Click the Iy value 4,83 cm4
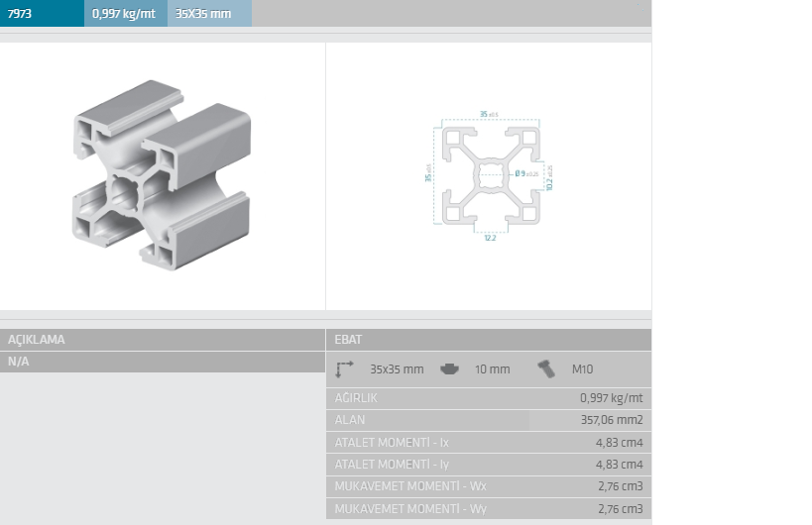The image size is (812, 525). pyautogui.click(x=620, y=464)
